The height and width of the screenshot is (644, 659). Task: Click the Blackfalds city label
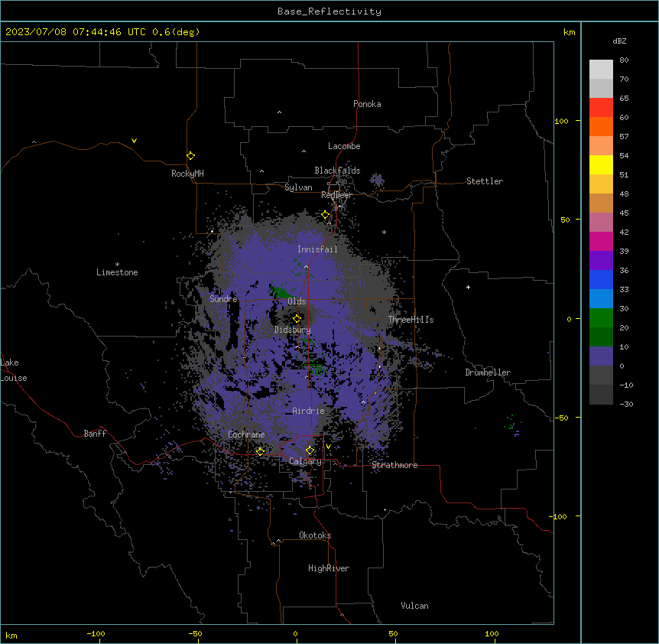(x=337, y=171)
